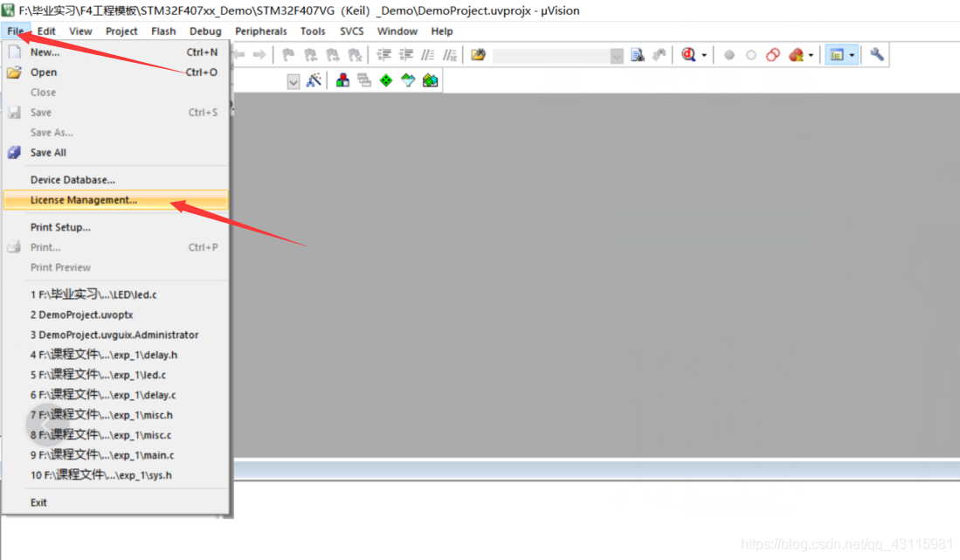This screenshot has height=560, width=960.
Task: Open recent file DemoProject.uvguix.Administrator
Action: (x=115, y=335)
